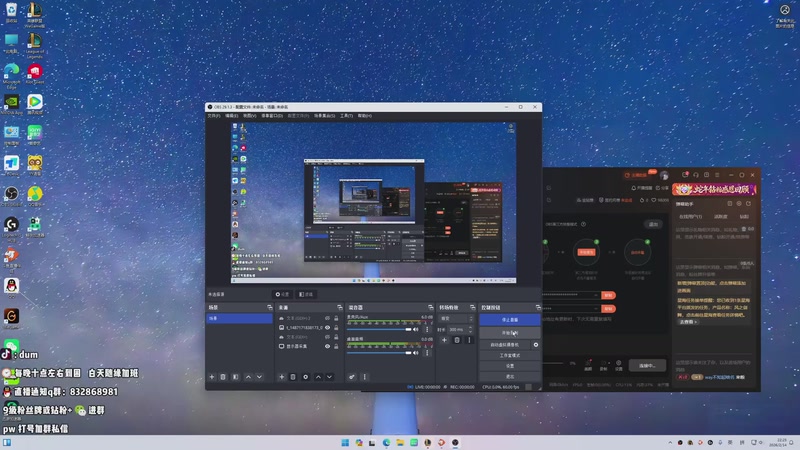
Task: Toggle lock on display capture source
Action: click(337, 346)
